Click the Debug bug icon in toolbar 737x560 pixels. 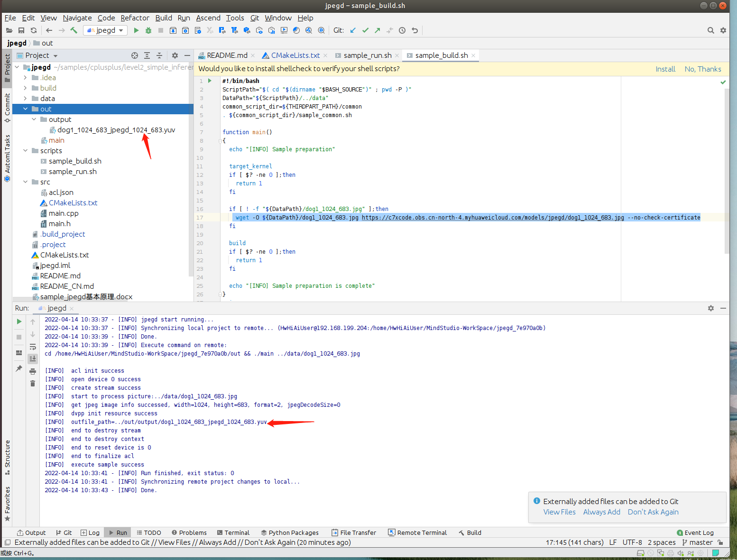point(148,30)
